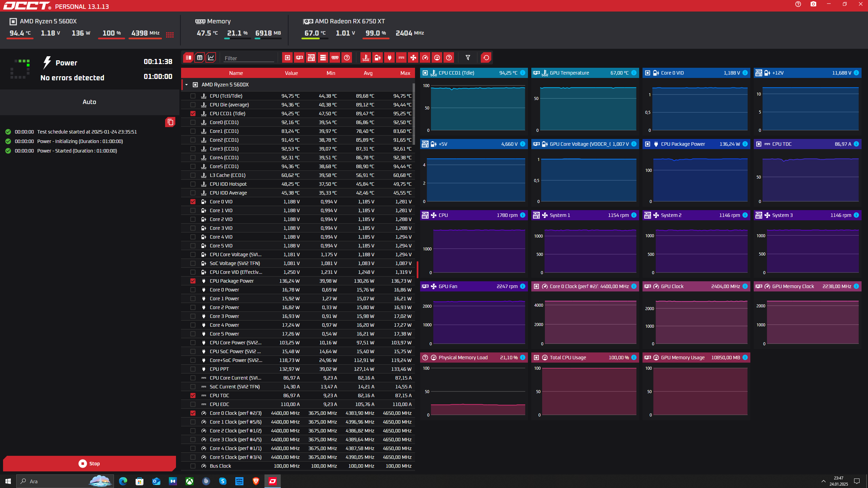Open info for the CPU Package Power graph
This screenshot has height=488, width=868.
point(745,144)
